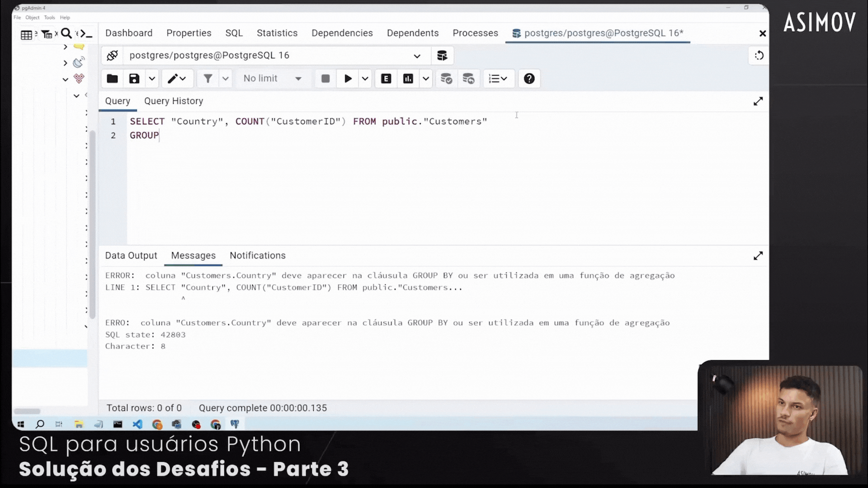This screenshot has height=488, width=868.
Task: Select the postgres/postgres@PostgreSQL 16* query tab
Action: pyautogui.click(x=598, y=33)
